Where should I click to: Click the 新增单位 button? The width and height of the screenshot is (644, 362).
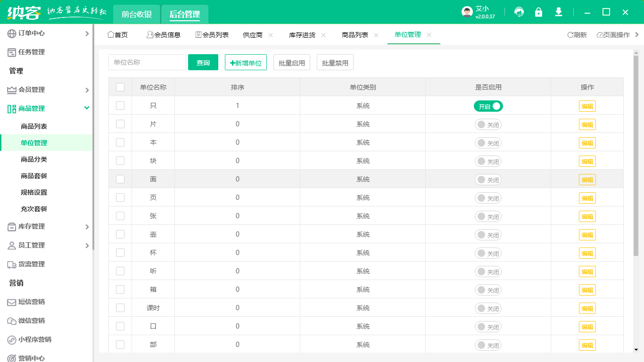(x=246, y=62)
